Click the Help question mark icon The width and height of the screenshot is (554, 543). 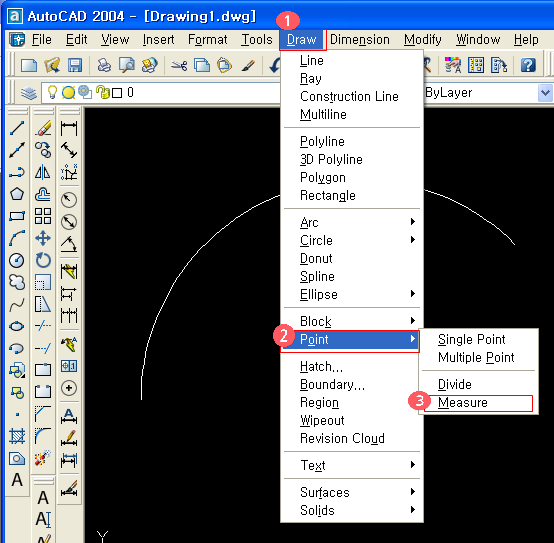528,65
